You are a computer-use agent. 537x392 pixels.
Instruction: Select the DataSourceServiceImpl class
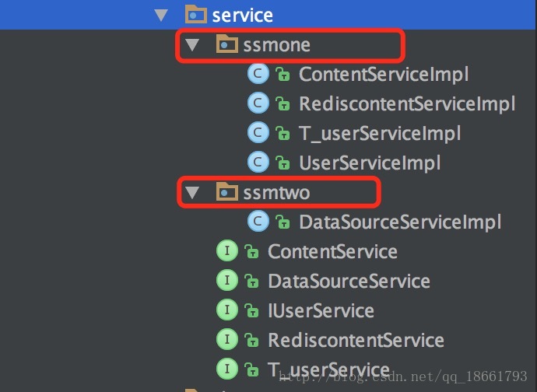point(400,222)
